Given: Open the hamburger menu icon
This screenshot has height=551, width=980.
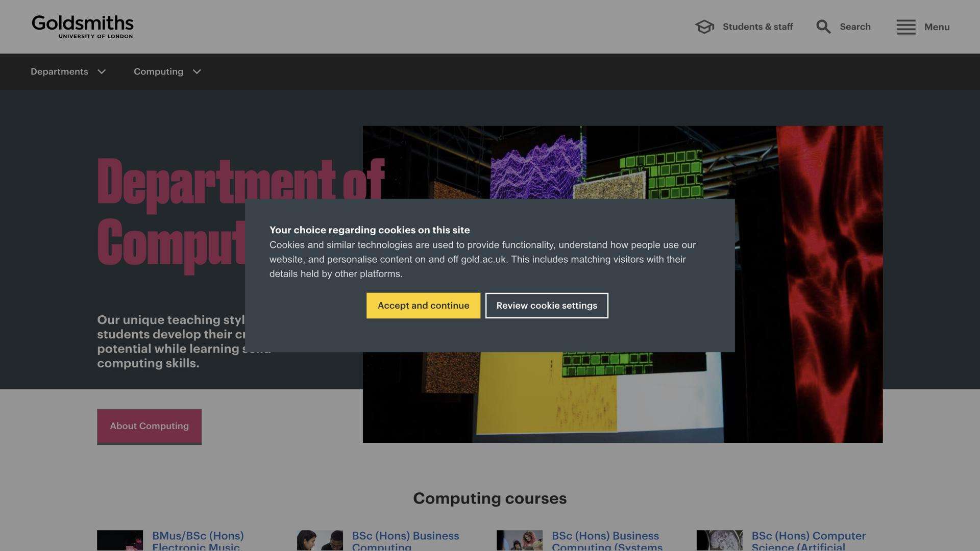Looking at the screenshot, I should [905, 27].
